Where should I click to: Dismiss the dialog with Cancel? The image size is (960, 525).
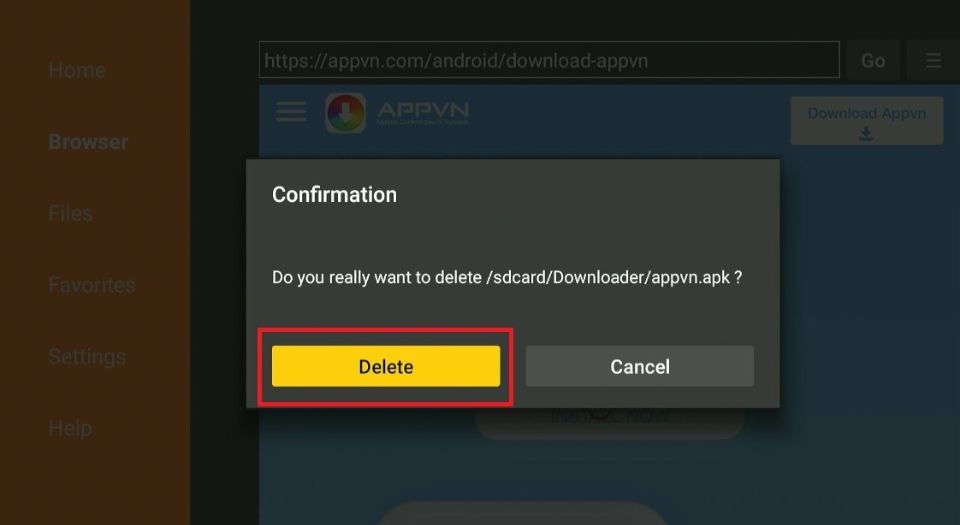point(640,366)
